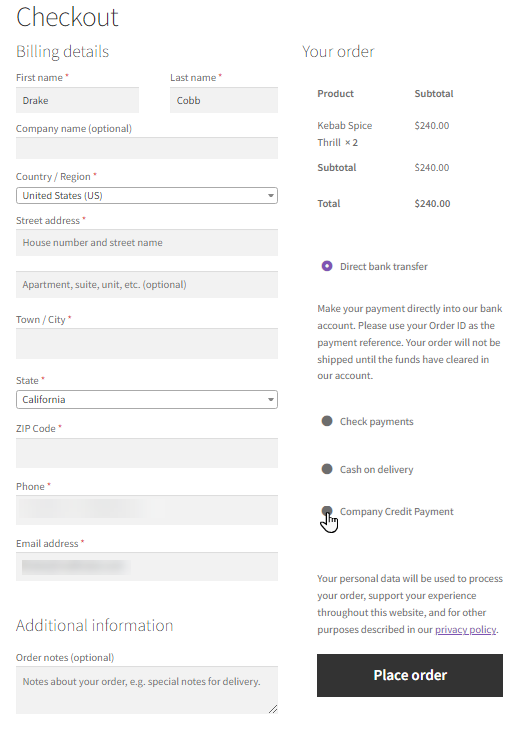526x729 pixels.
Task: Click the Company name input field
Action: pyautogui.click(x=147, y=148)
